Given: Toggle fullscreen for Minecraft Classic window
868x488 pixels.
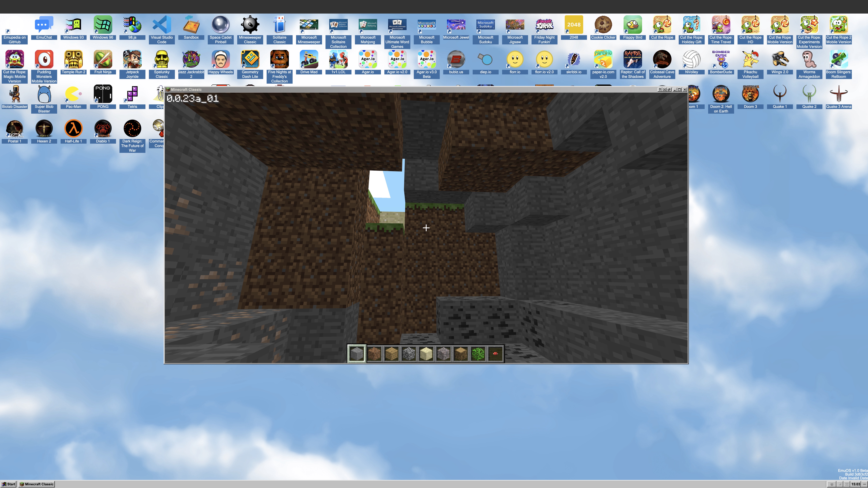Looking at the screenshot, I should tap(664, 90).
